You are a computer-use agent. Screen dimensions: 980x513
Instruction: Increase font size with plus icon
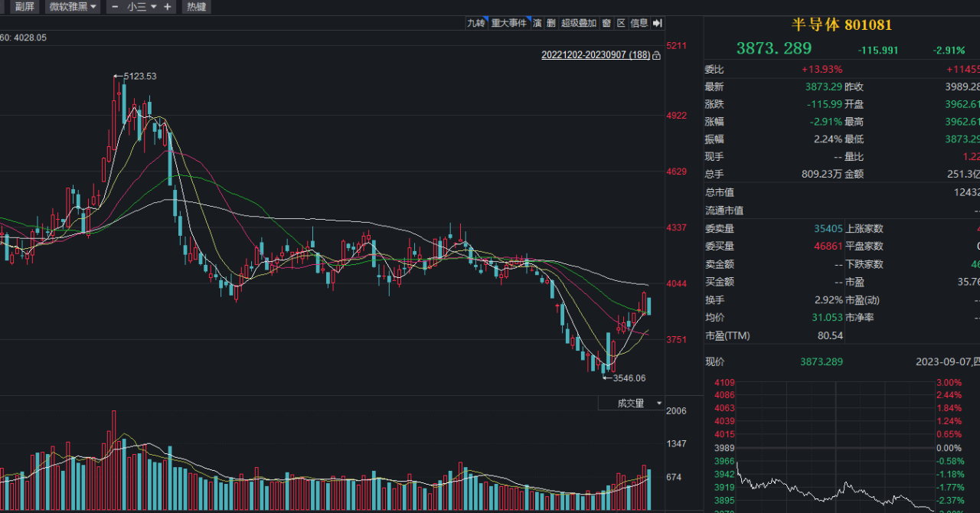(167, 7)
